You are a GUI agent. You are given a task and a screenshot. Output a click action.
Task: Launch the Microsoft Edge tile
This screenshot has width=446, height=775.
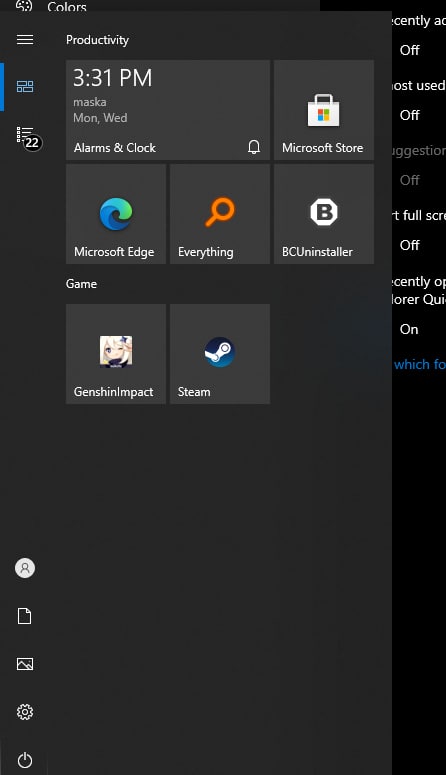point(116,214)
